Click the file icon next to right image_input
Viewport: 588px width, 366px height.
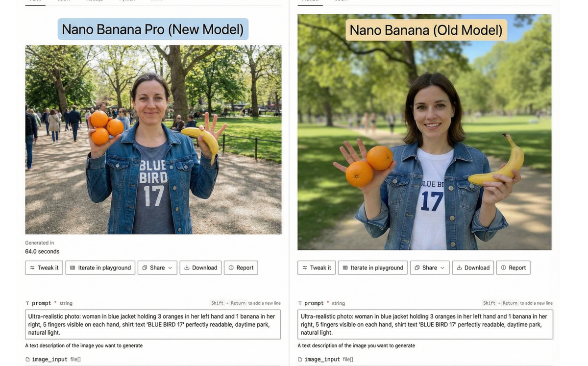click(300, 359)
